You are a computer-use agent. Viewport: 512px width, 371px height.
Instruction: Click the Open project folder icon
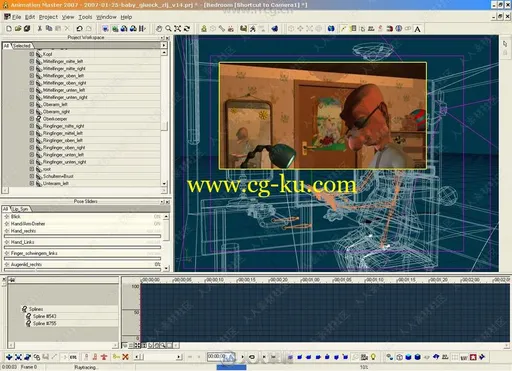(x=18, y=29)
